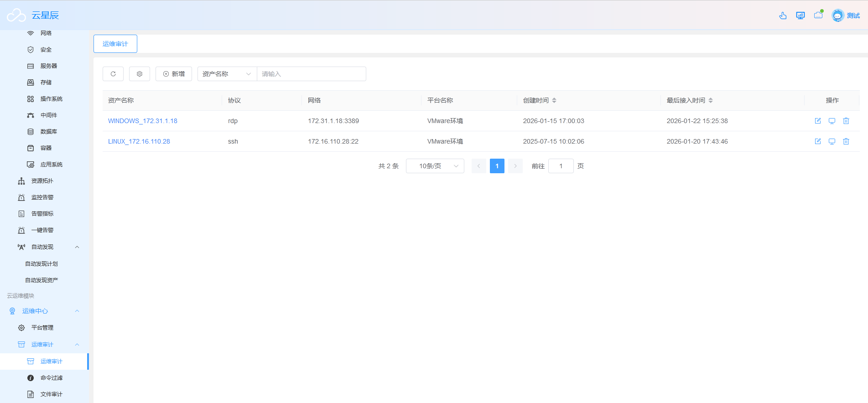Click the ssh protocol cell
This screenshot has height=403, width=868.
(x=233, y=141)
